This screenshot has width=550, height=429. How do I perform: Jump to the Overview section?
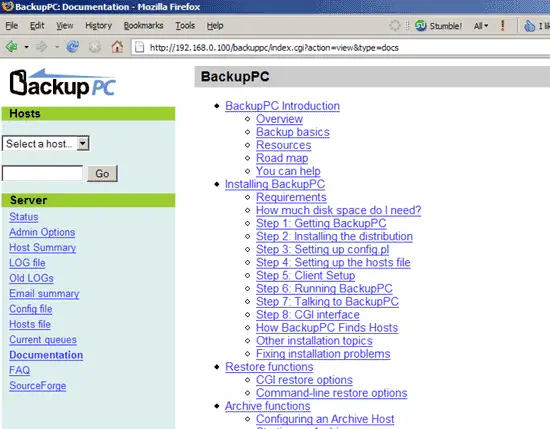coord(279,119)
